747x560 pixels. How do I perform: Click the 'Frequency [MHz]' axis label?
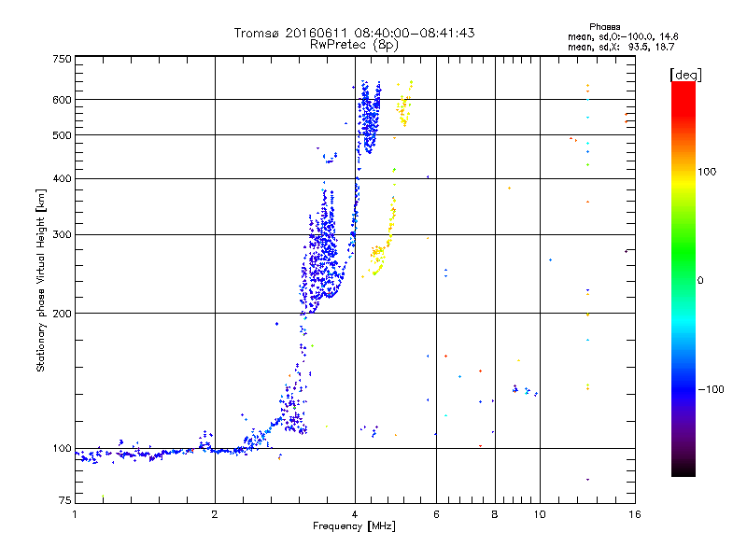pos(354,526)
